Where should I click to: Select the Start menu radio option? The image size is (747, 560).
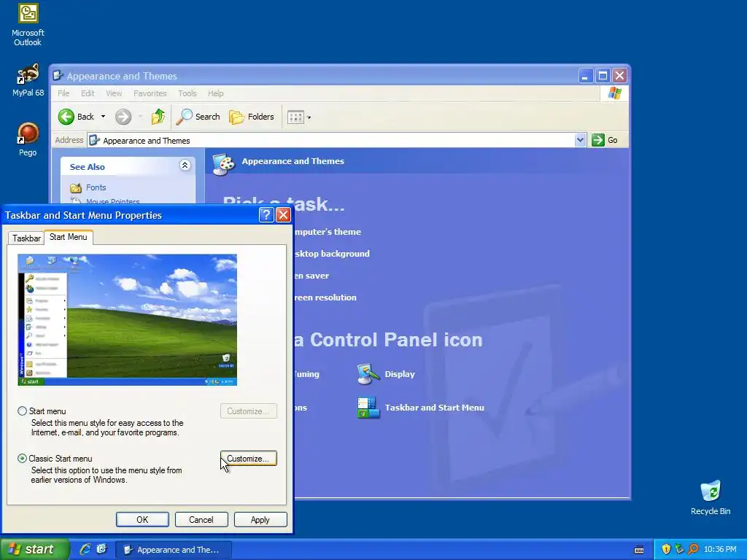[22, 411]
